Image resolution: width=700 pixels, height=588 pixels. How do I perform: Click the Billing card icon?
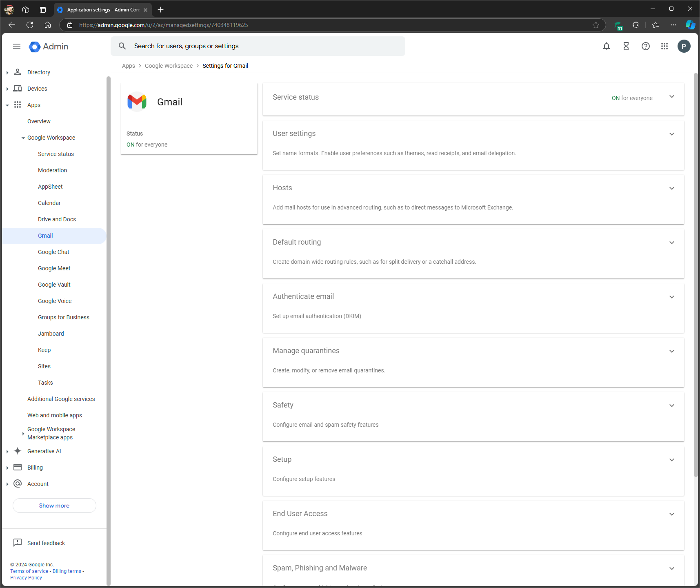18,467
